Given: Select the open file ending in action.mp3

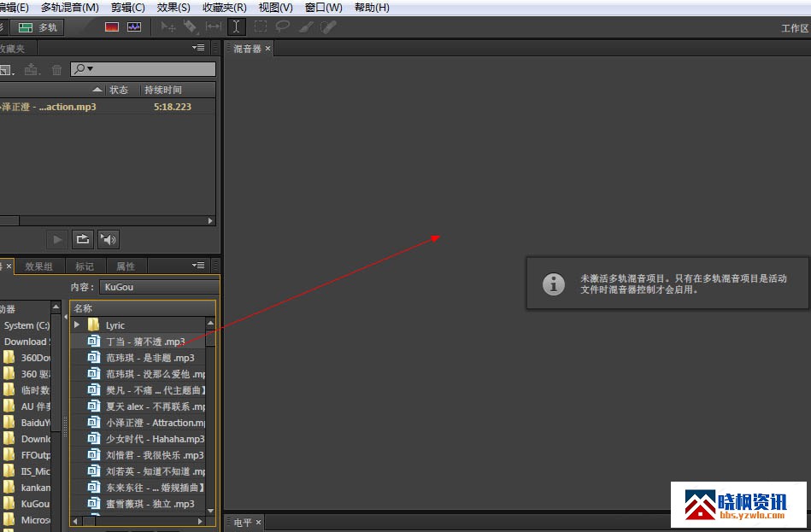Looking at the screenshot, I should click(x=48, y=107).
